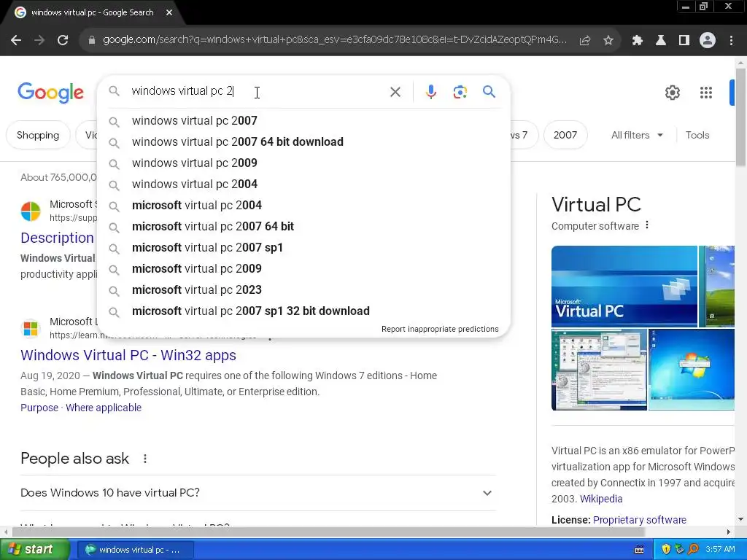Click the scrollbar down arrow
Viewport: 747px width, 560px height.
[740, 519]
